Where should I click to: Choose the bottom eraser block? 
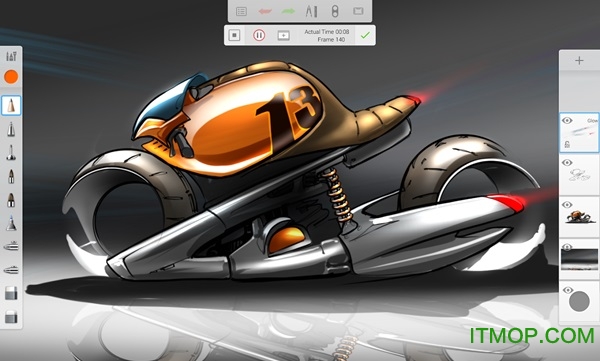click(11, 317)
